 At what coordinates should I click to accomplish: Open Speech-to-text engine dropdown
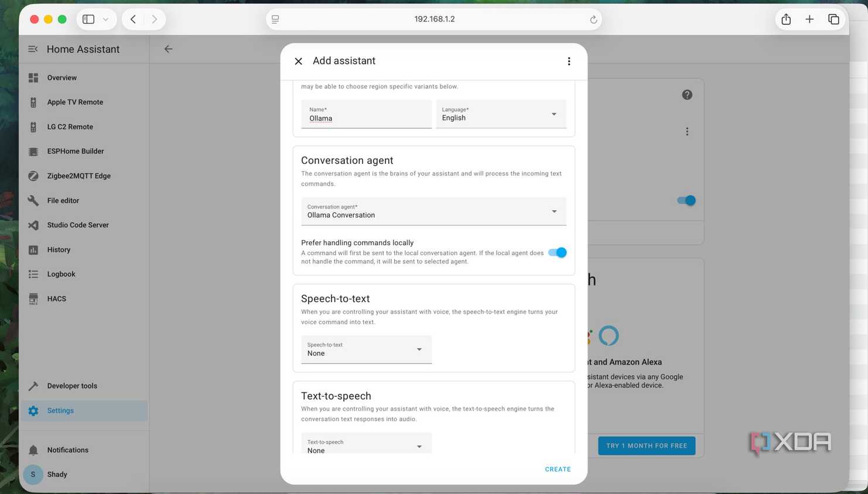(x=366, y=349)
